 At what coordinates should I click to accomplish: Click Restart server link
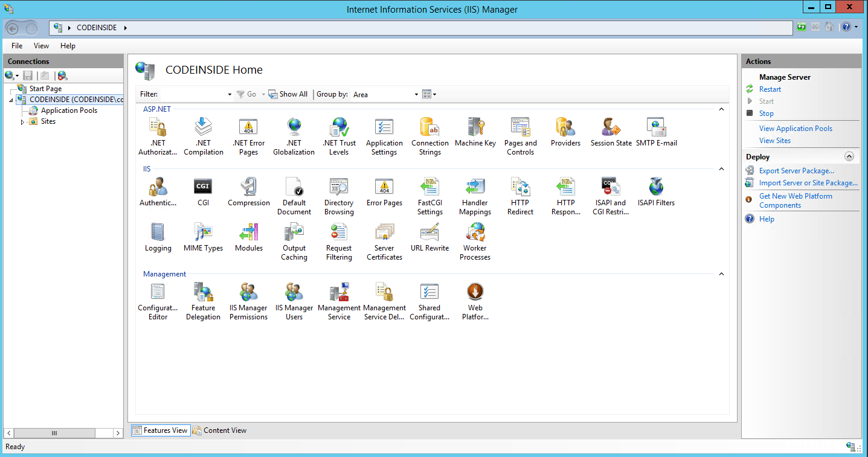coord(770,89)
